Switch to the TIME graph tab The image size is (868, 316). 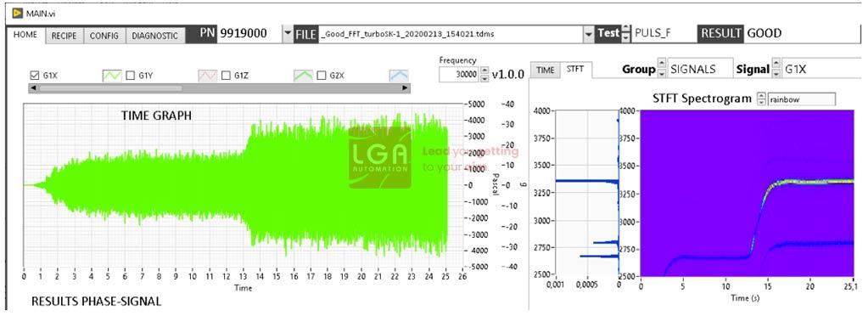pos(546,70)
